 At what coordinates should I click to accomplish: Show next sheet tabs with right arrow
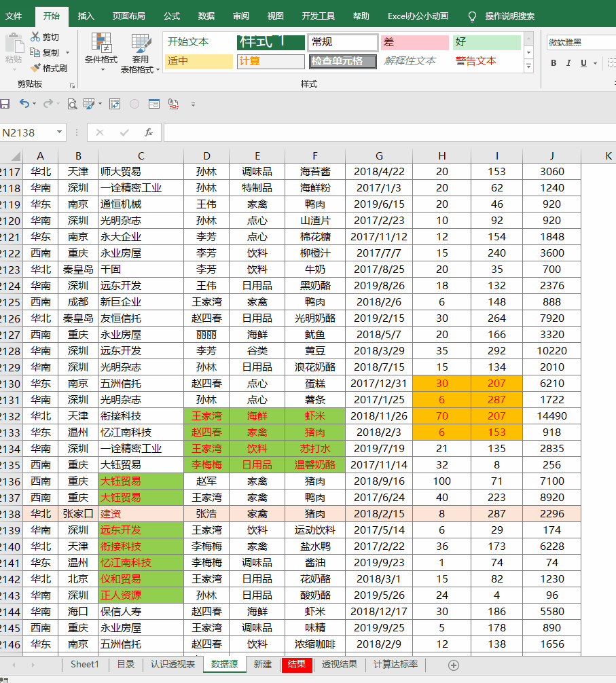[33, 665]
